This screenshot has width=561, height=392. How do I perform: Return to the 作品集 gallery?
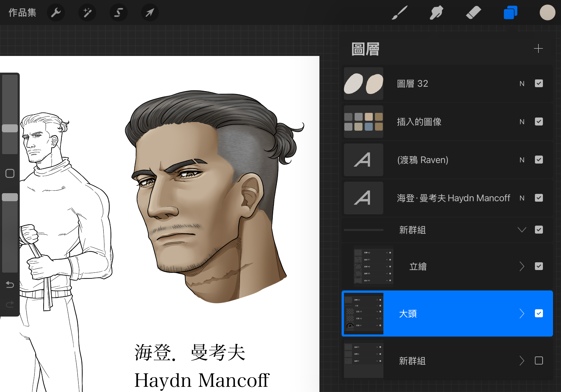tap(22, 12)
